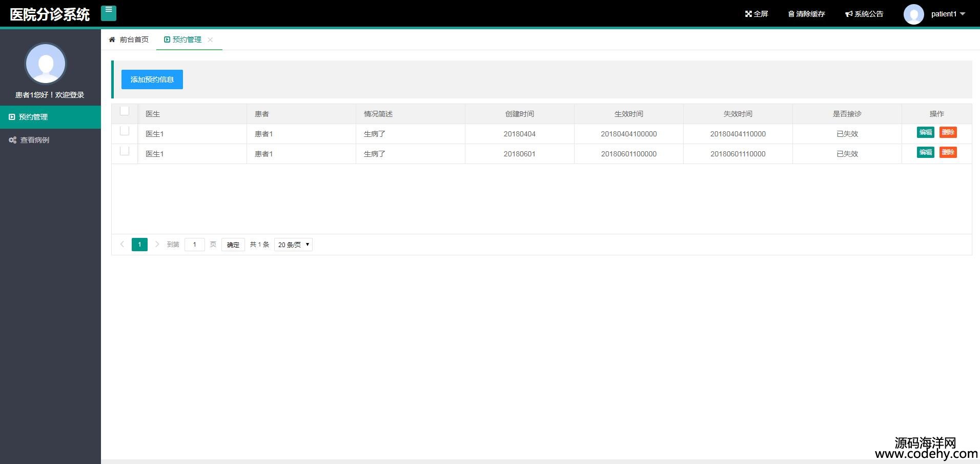Click the patient1 avatar in top bar

[x=913, y=14]
